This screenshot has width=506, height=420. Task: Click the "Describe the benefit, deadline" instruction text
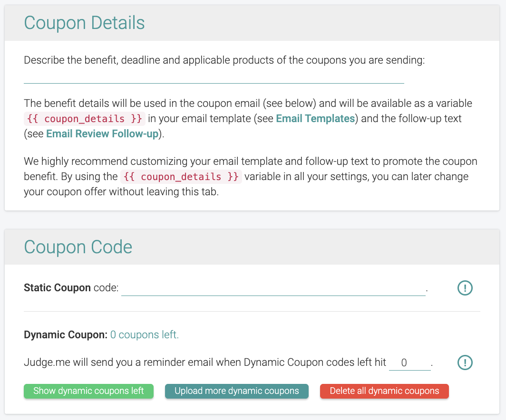click(x=224, y=60)
